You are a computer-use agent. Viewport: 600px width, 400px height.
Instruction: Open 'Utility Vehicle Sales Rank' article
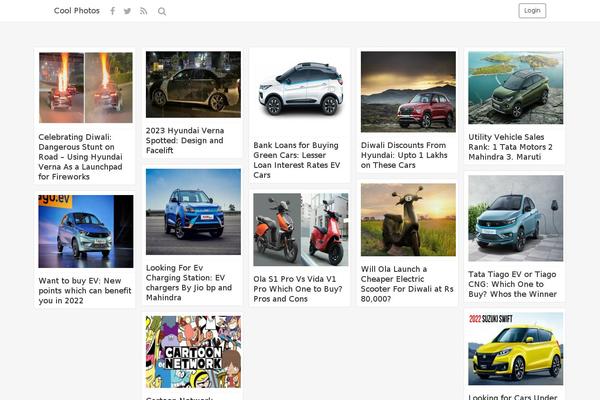click(510, 147)
